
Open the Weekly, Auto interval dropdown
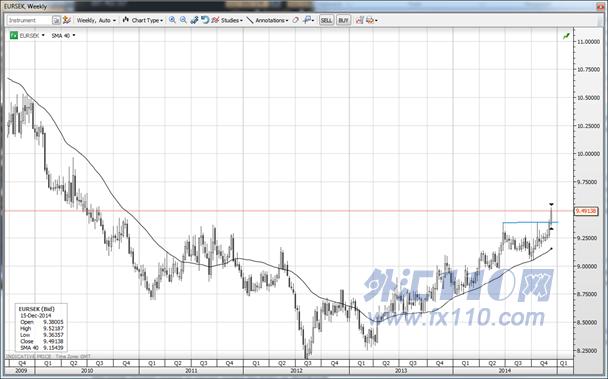(x=96, y=20)
